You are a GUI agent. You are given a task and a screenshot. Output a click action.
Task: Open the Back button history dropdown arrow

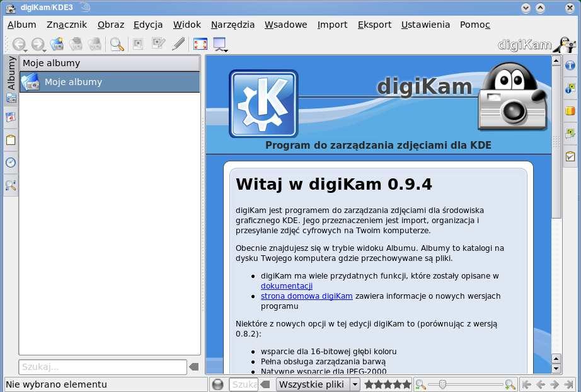[26, 50]
